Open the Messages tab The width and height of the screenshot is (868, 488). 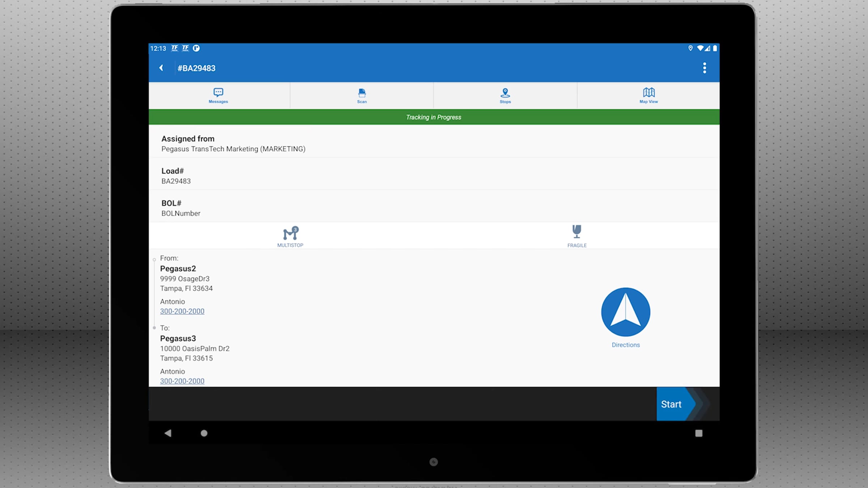pyautogui.click(x=218, y=95)
